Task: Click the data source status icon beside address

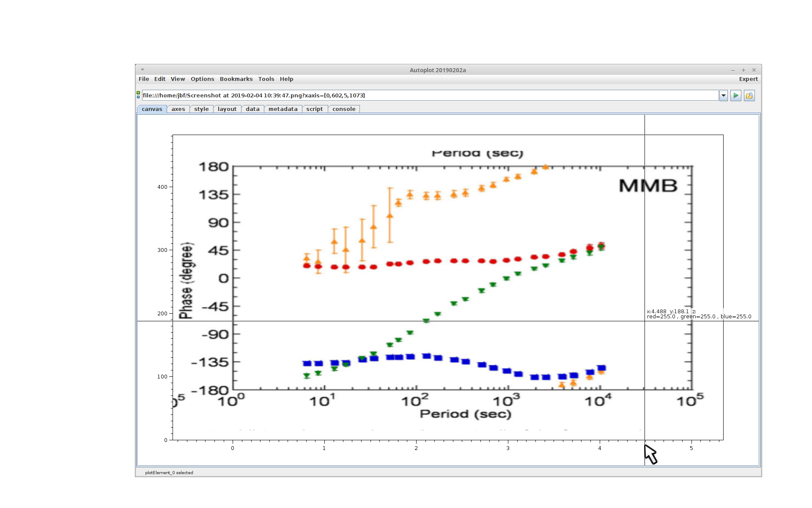Action: point(138,95)
